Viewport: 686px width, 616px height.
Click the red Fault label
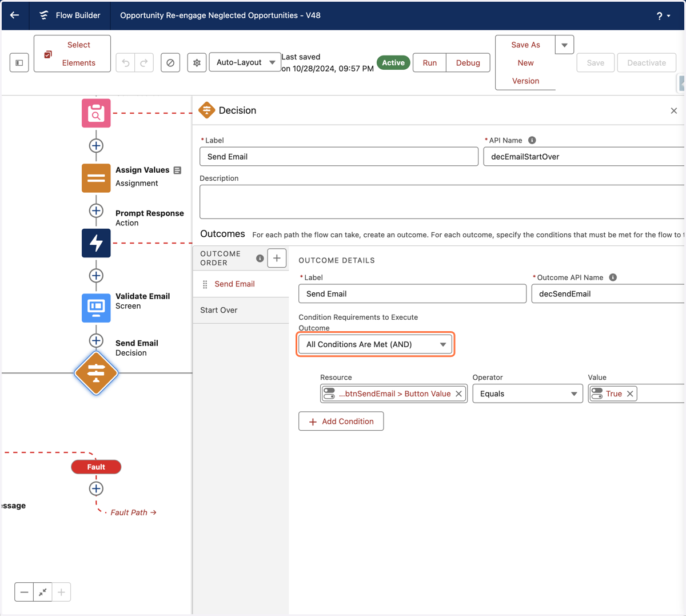tap(96, 467)
